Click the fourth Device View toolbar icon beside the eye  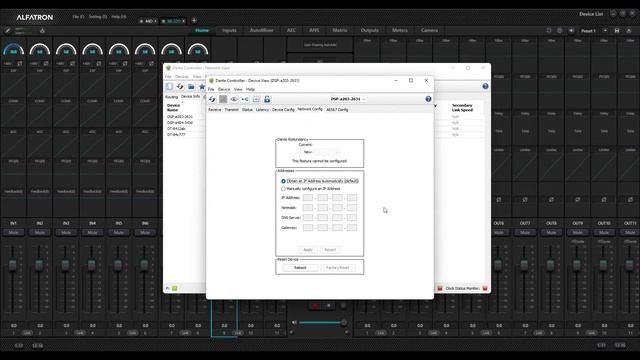click(x=245, y=99)
